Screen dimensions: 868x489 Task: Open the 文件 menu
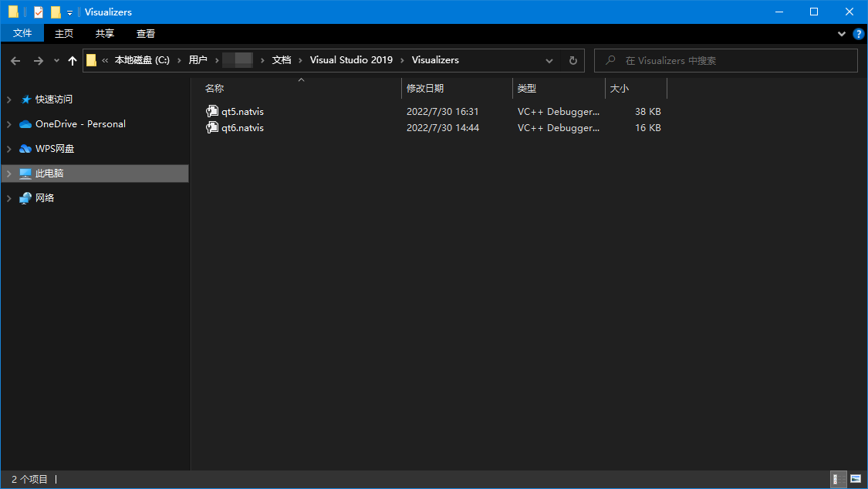point(22,33)
